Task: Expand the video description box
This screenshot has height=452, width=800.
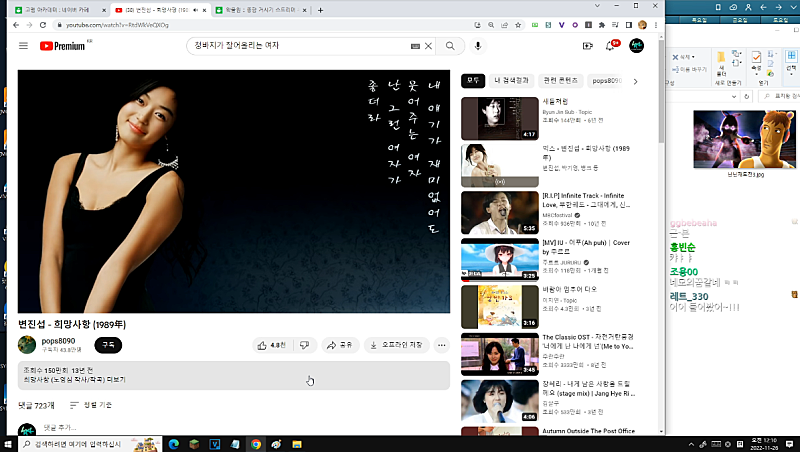Action: click(x=234, y=375)
